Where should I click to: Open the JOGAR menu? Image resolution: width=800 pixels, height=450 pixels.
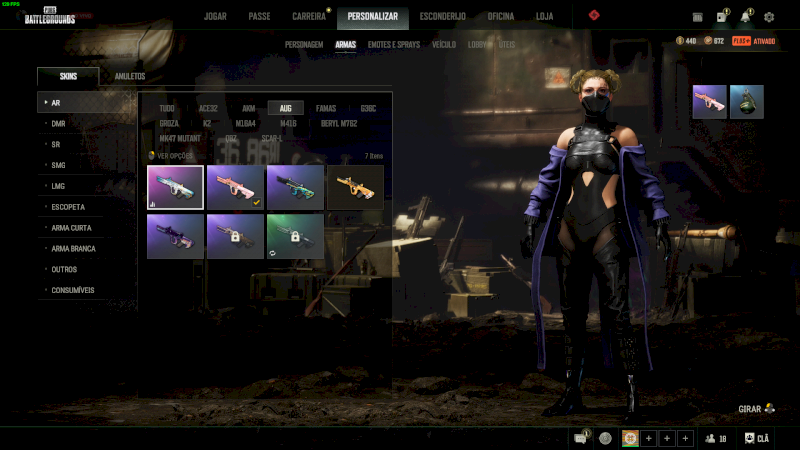(215, 16)
